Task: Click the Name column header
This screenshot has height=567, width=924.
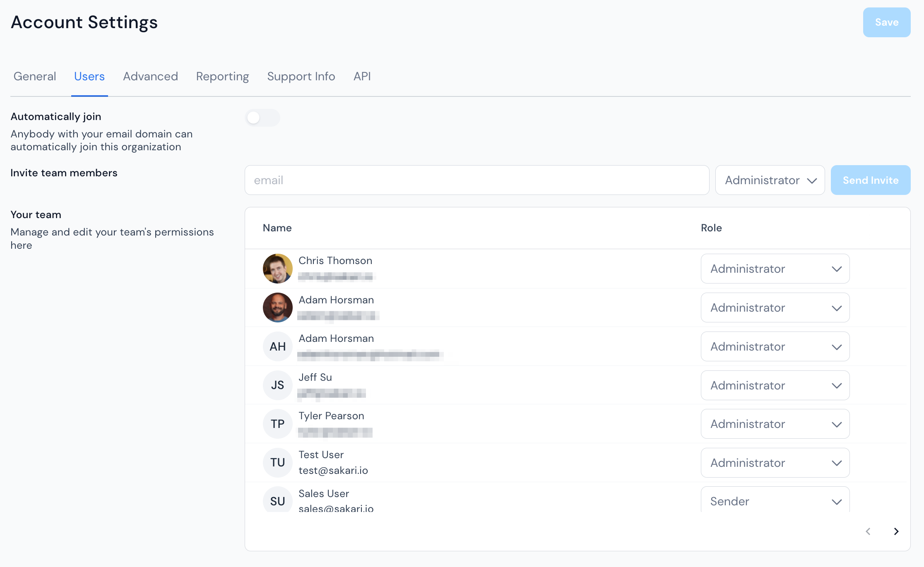Action: coord(277,228)
